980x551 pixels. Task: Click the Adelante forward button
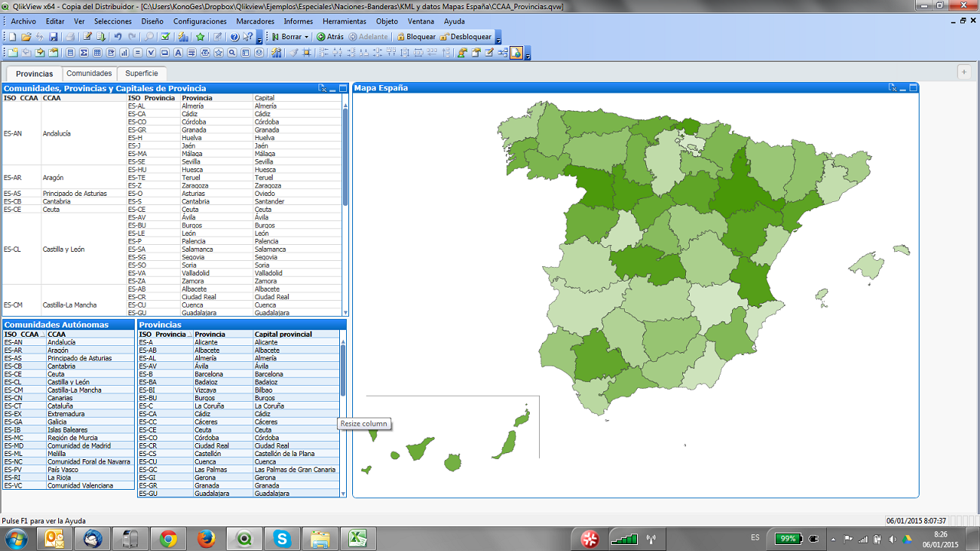tap(368, 37)
